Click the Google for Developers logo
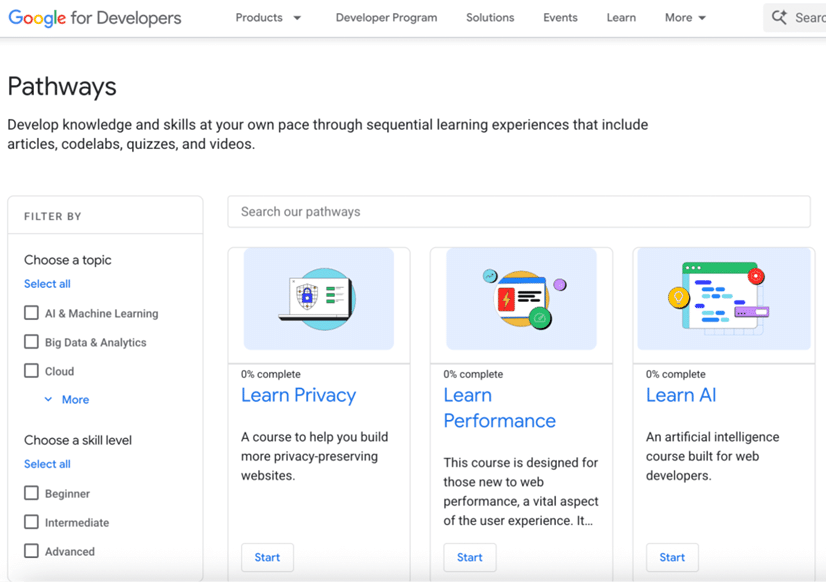The width and height of the screenshot is (826, 582). [x=95, y=18]
